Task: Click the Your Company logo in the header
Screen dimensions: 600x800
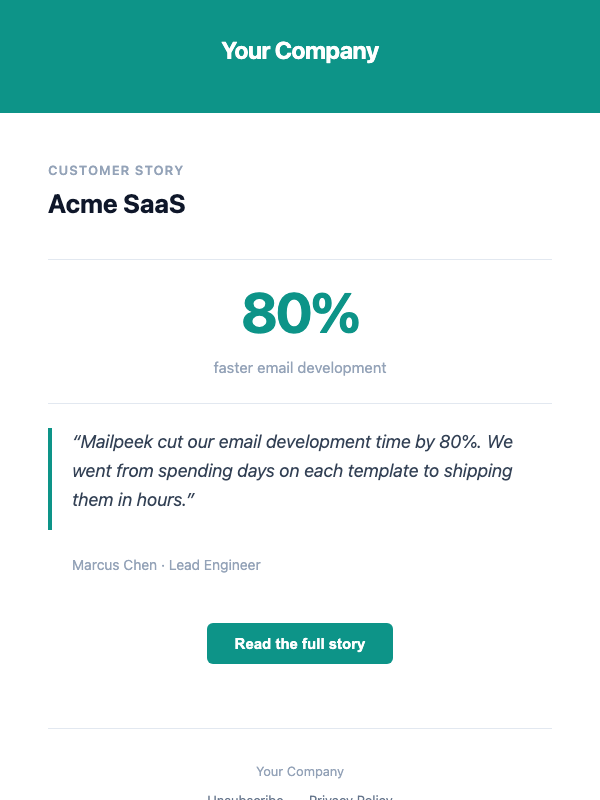Action: click(x=299, y=50)
